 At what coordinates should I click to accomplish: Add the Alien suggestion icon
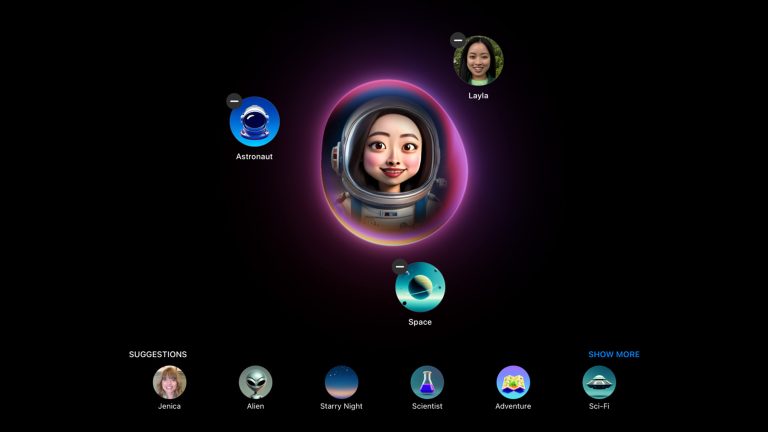pyautogui.click(x=255, y=382)
